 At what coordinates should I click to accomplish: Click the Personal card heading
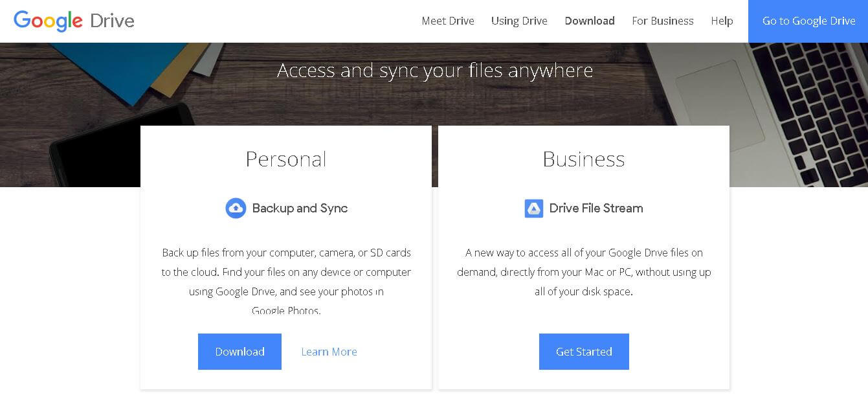point(286,159)
